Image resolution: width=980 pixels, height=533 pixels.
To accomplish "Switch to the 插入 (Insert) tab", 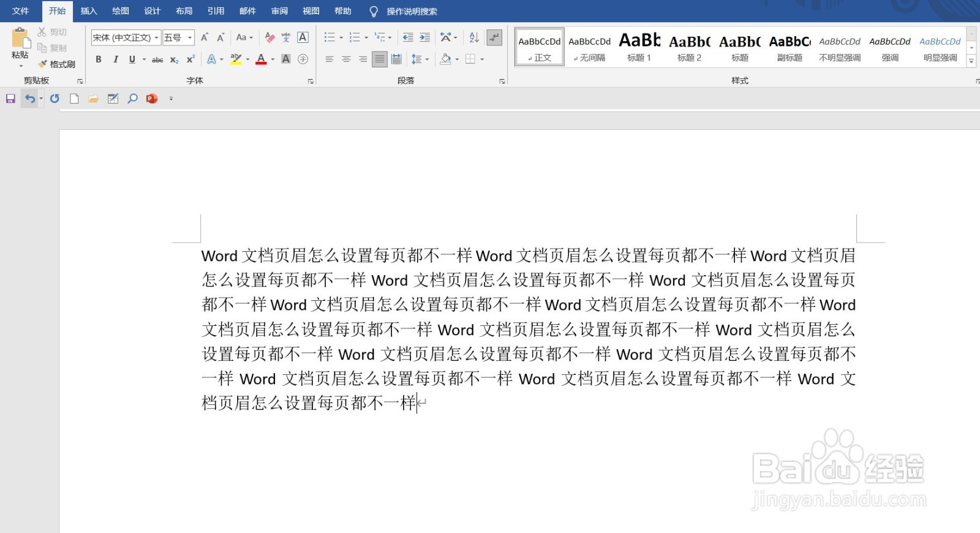I will (x=89, y=11).
